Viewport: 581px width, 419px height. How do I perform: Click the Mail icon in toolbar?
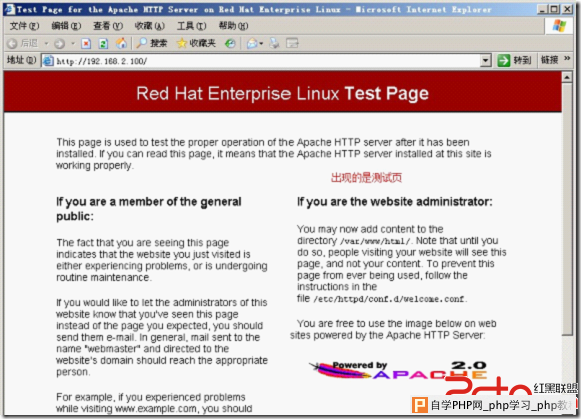click(252, 44)
